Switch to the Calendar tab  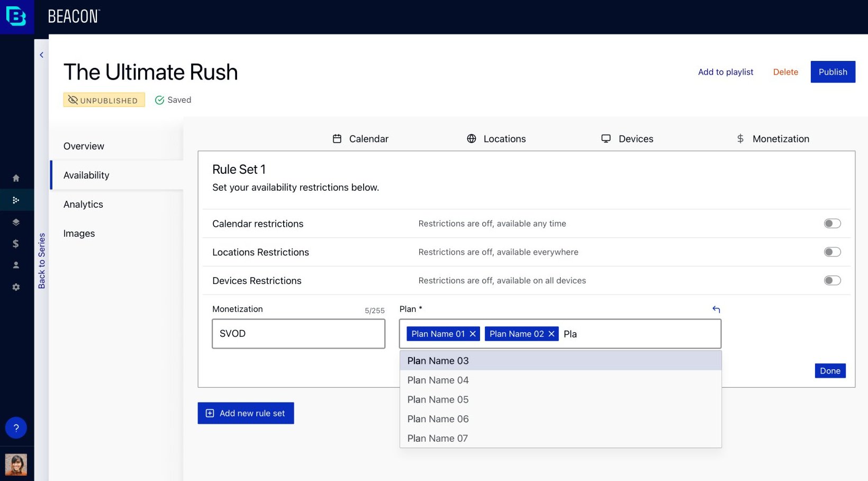point(360,139)
